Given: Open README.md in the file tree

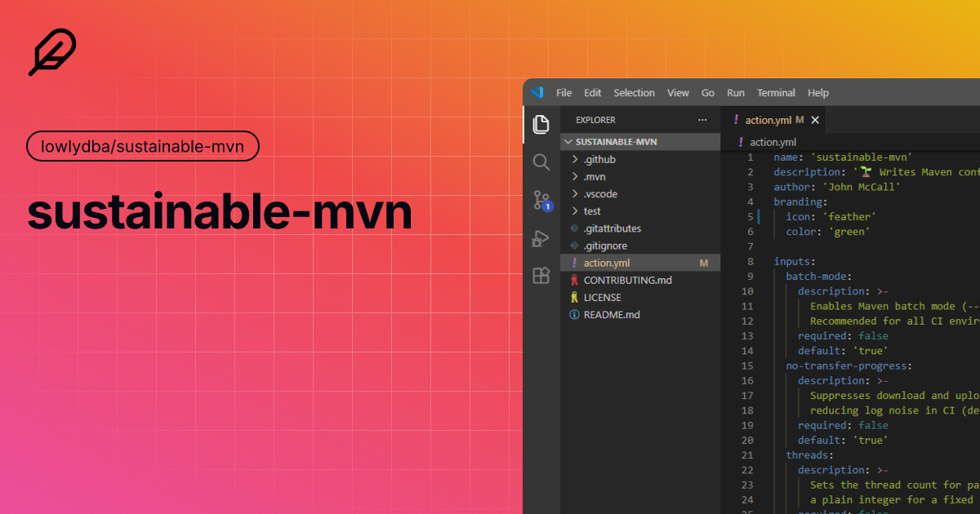Looking at the screenshot, I should click(640, 314).
